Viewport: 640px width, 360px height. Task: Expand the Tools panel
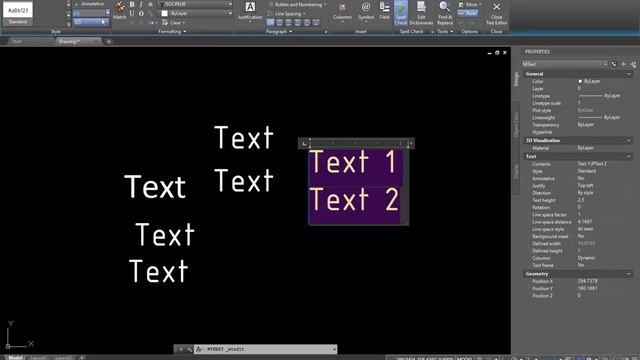click(x=445, y=31)
